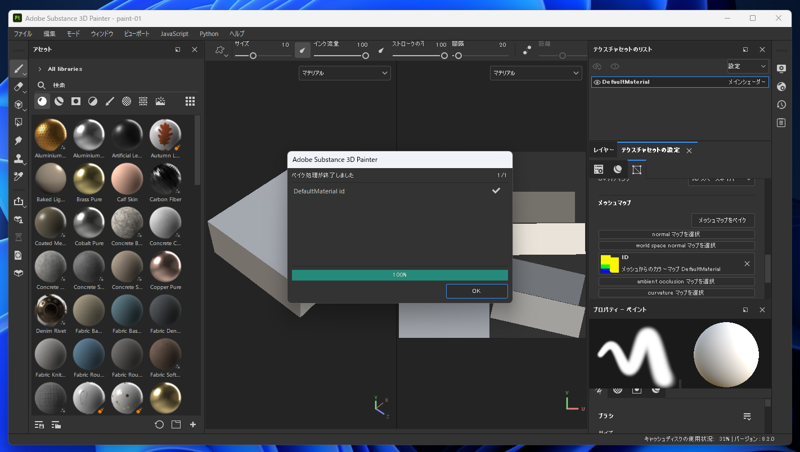800x452 pixels.
Task: Open brush preset dropdown in top toolbar
Action: click(220, 51)
